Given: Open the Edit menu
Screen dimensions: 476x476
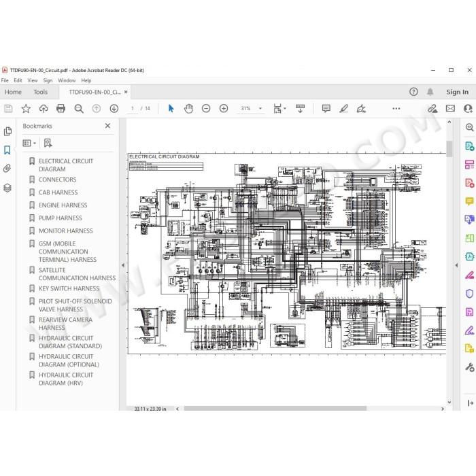Looking at the screenshot, I should [18, 80].
